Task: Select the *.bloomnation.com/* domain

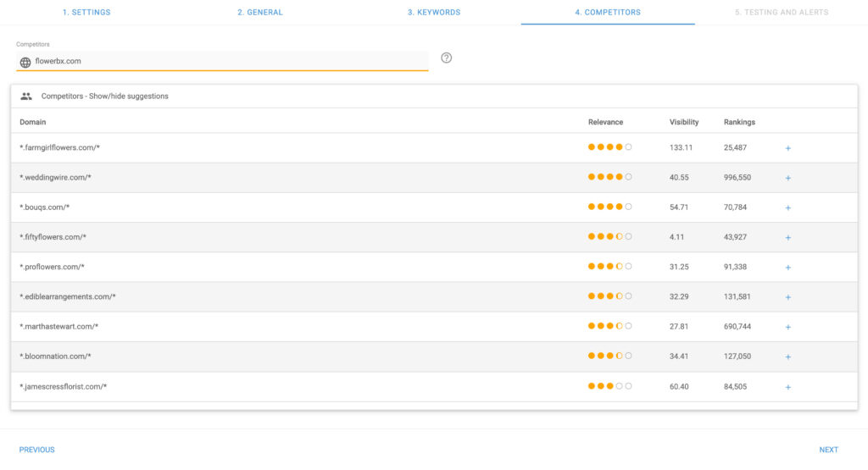Action: pyautogui.click(x=55, y=357)
